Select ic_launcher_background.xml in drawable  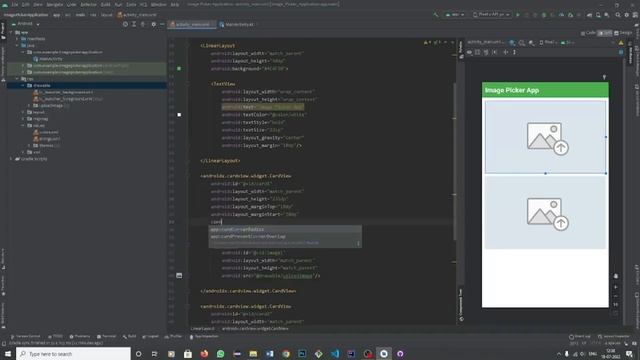click(x=63, y=92)
